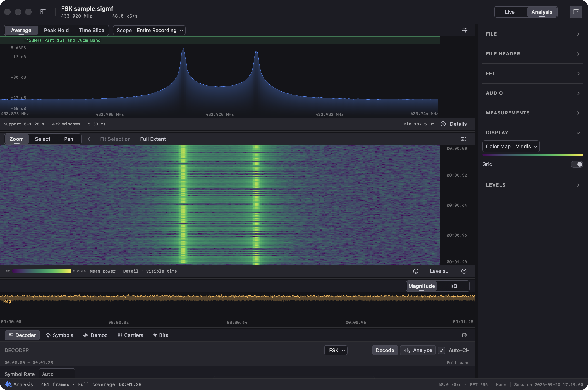
Task: Expand the FILE HEADER section
Action: click(x=533, y=54)
